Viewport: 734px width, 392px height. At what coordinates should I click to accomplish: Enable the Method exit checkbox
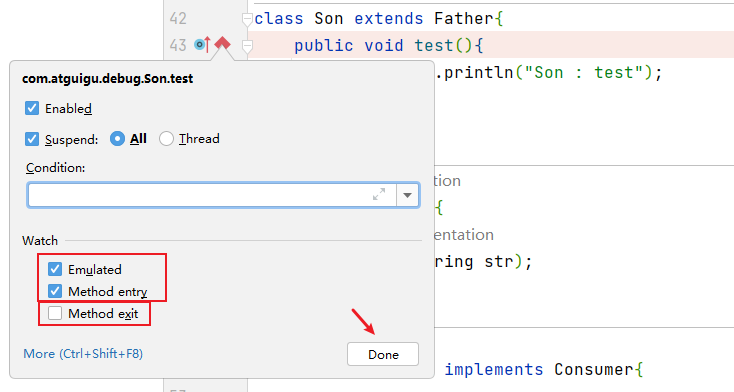click(55, 313)
